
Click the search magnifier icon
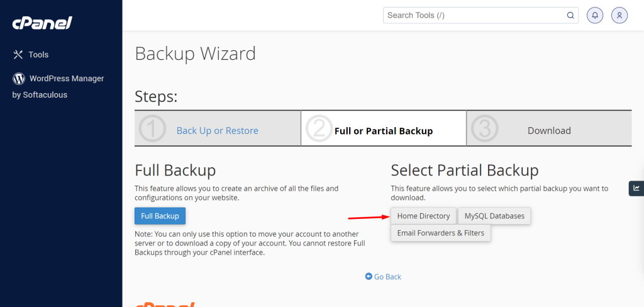pyautogui.click(x=570, y=16)
